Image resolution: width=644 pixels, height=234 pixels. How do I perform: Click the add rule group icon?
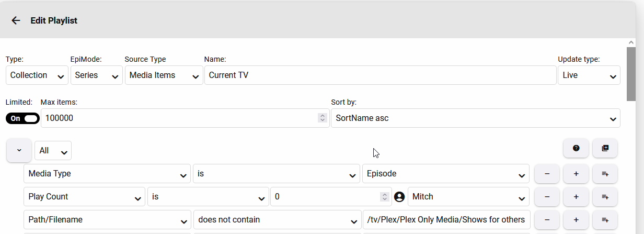(605, 149)
